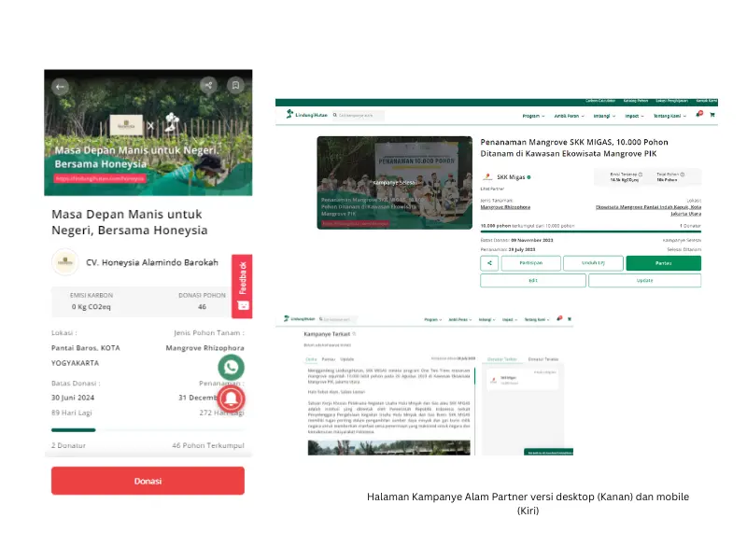Open Kontak Kami in the green top bar

[707, 101]
